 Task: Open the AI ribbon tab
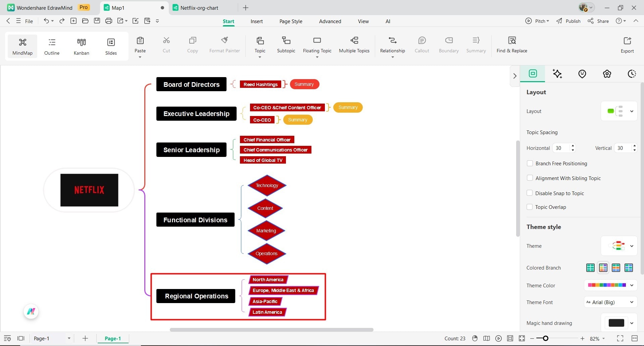coord(388,21)
